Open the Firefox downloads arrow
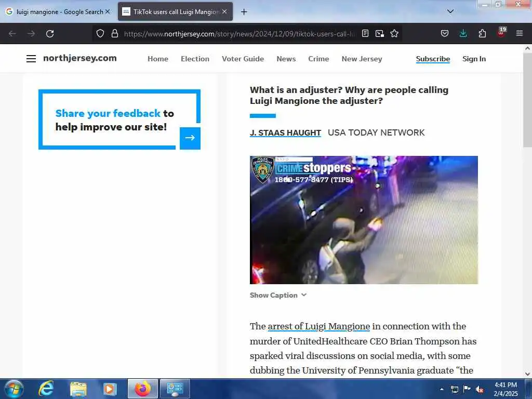532x399 pixels. (x=463, y=34)
